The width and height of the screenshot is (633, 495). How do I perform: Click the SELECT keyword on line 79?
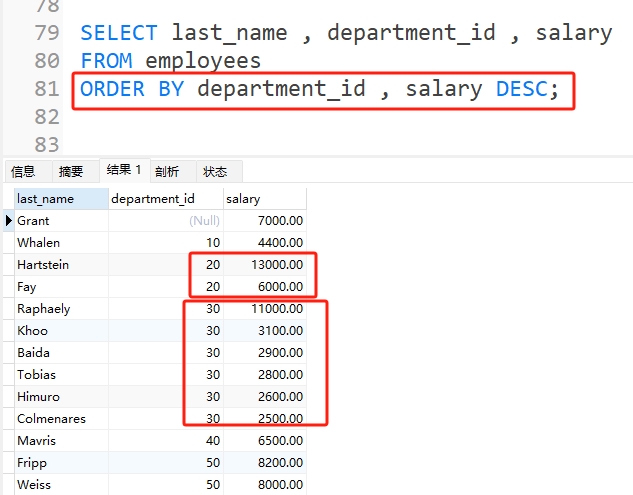click(x=118, y=33)
